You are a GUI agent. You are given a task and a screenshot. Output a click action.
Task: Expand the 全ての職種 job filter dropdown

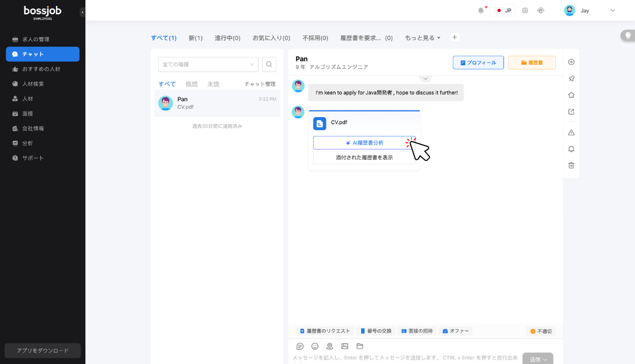208,64
